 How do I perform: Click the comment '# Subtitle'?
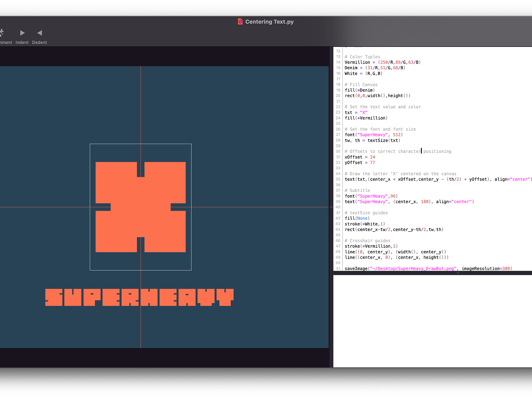point(357,191)
